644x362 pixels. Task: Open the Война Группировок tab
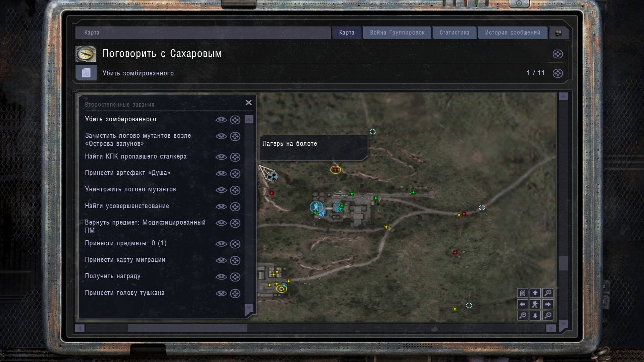click(x=397, y=33)
